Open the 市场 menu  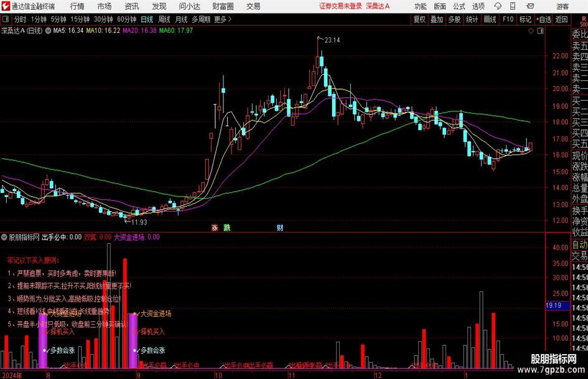(x=105, y=6)
